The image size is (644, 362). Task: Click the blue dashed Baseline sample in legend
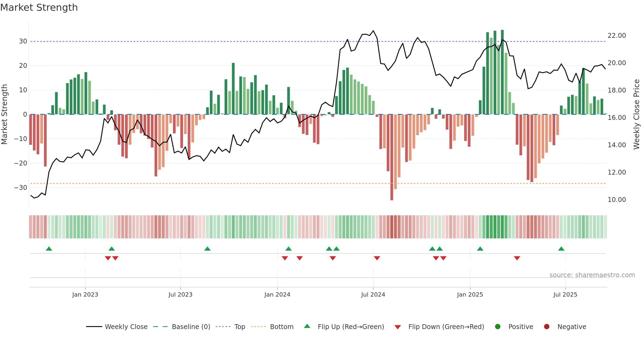click(x=160, y=327)
